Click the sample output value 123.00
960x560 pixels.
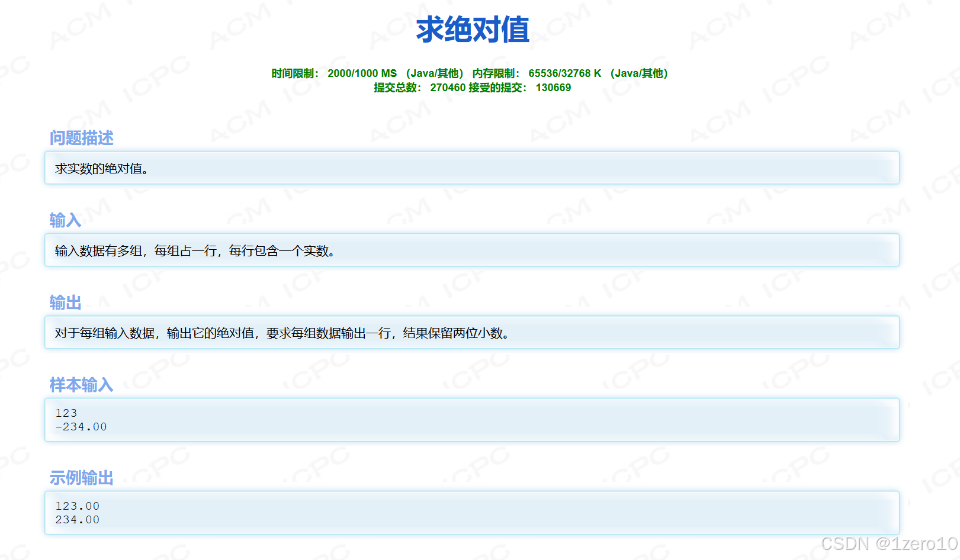pyautogui.click(x=78, y=506)
